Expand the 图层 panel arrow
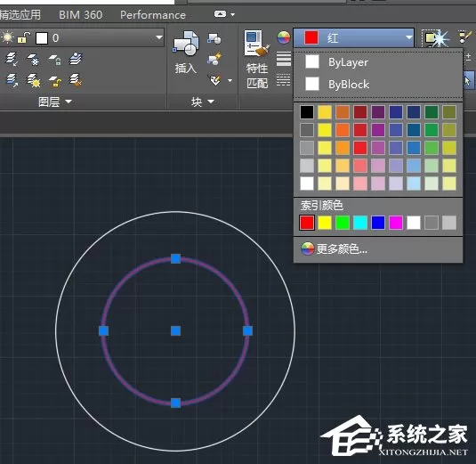The width and height of the screenshot is (476, 464). [x=69, y=102]
